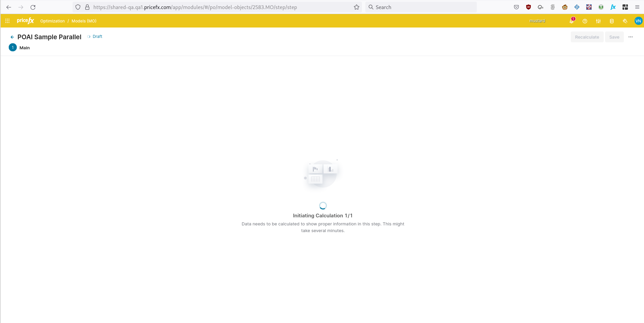Viewport: 644px width, 323px height.
Task: Open the VN user avatar menu
Action: 638,21
